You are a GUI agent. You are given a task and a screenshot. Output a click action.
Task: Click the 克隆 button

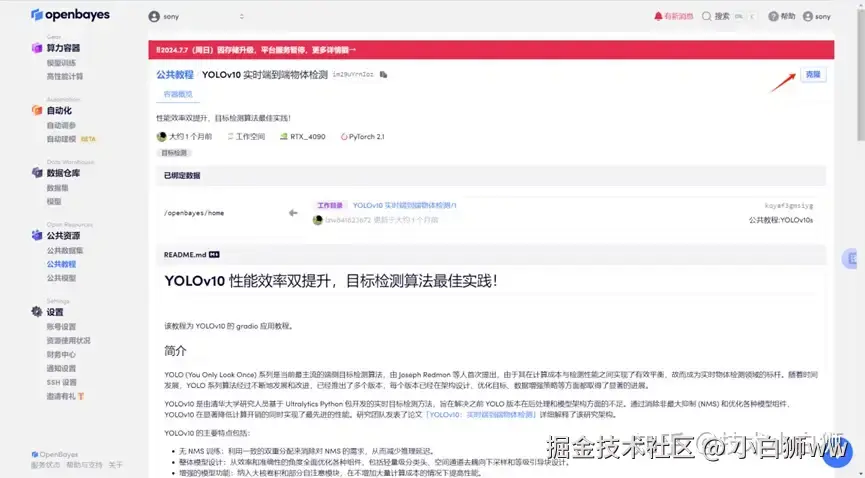pyautogui.click(x=813, y=75)
